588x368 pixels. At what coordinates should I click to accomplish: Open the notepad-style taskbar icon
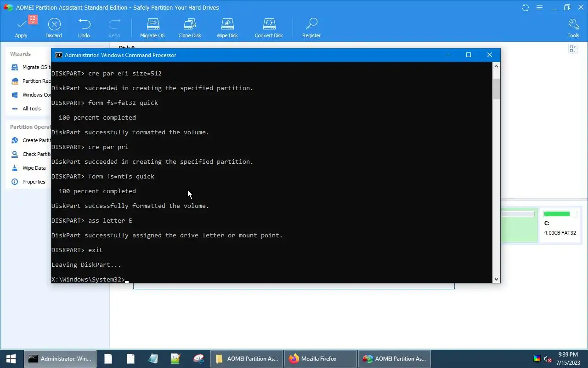click(153, 359)
